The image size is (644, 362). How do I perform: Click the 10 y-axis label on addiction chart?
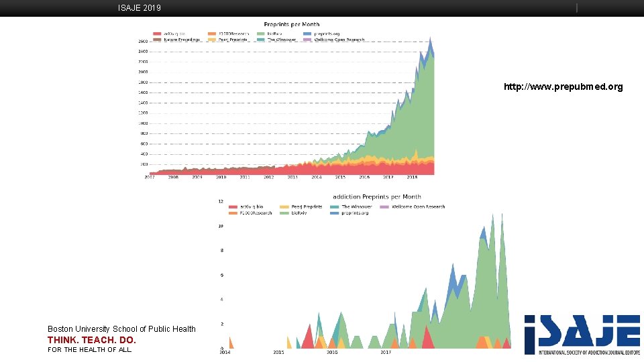point(221,226)
